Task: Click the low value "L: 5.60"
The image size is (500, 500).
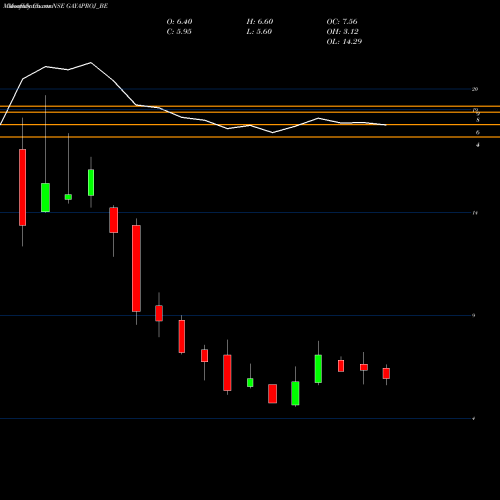Action: pyautogui.click(x=259, y=31)
